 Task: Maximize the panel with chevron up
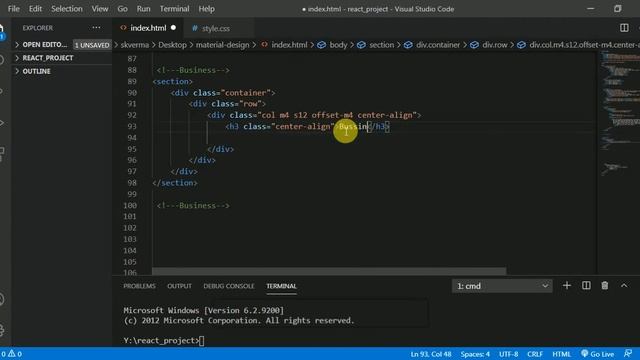[624, 286]
